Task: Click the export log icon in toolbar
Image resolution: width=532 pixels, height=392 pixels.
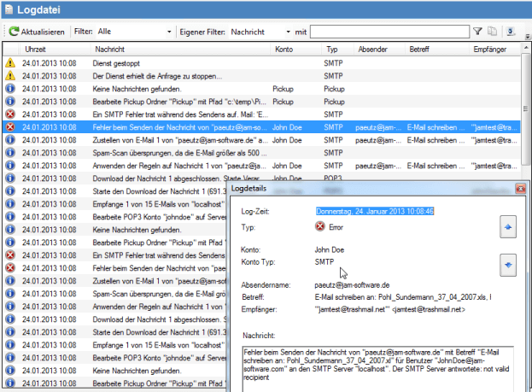Action: point(511,32)
